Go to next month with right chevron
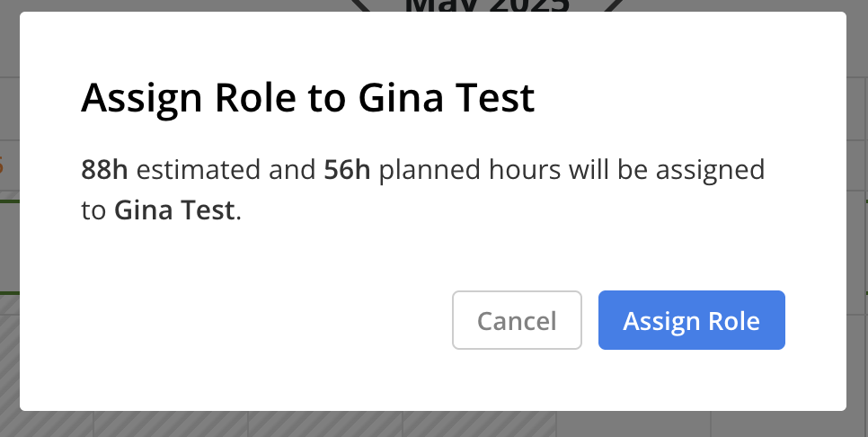Viewport: 868px width, 437px height. point(612,5)
